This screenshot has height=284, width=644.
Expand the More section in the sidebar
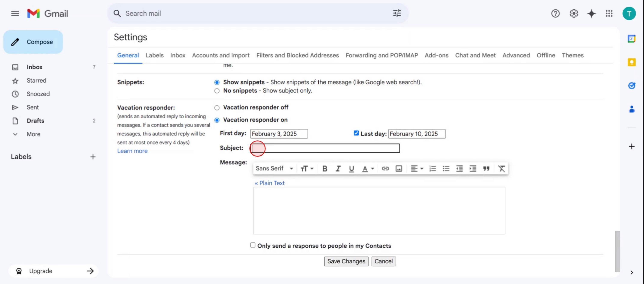tap(33, 134)
